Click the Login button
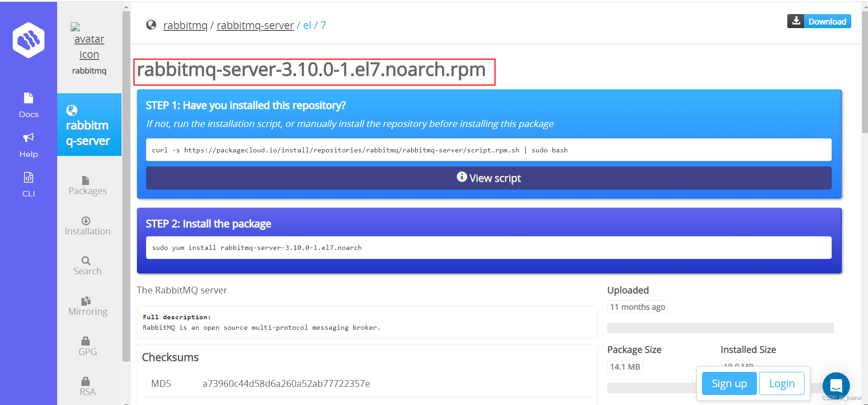The width and height of the screenshot is (868, 405). click(x=782, y=384)
